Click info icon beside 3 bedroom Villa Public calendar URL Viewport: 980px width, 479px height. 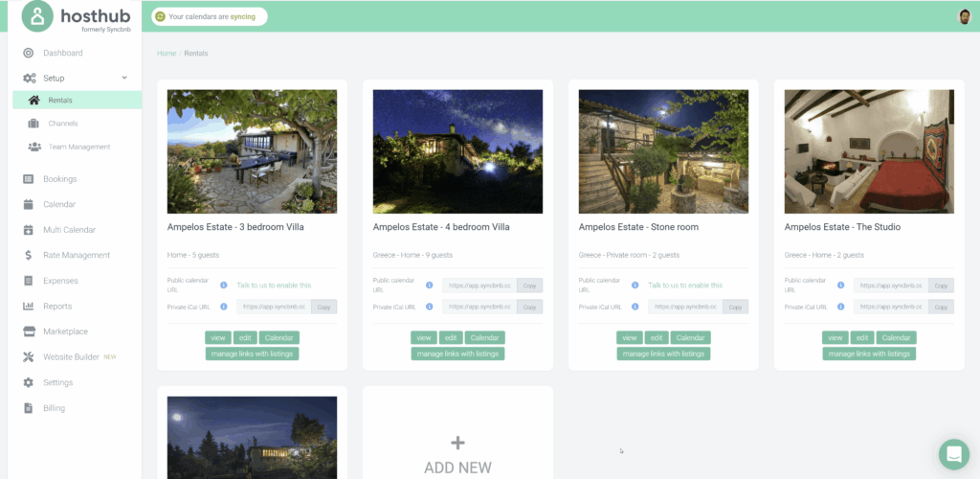[x=223, y=285]
